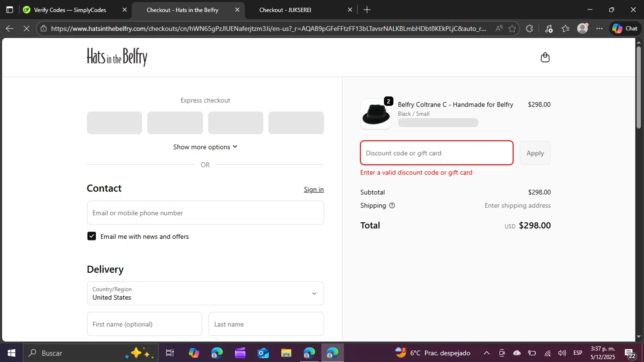Click the Belfry Coltrane hat thumbnail
Viewport: 644px width, 362px height.
[x=376, y=114]
